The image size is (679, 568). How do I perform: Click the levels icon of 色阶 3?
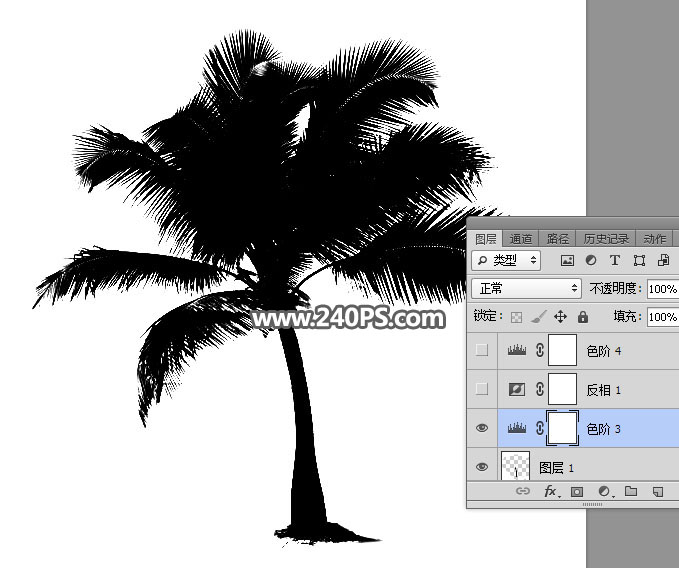coord(517,428)
